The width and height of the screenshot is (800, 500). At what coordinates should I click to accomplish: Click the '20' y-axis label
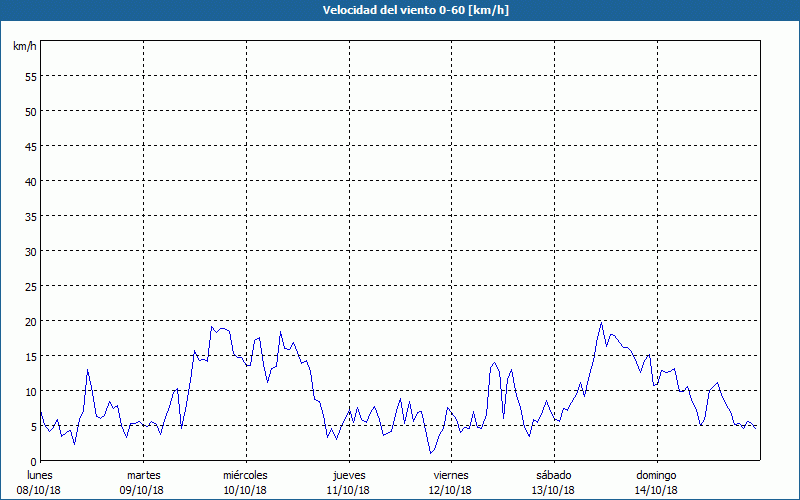(x=31, y=322)
